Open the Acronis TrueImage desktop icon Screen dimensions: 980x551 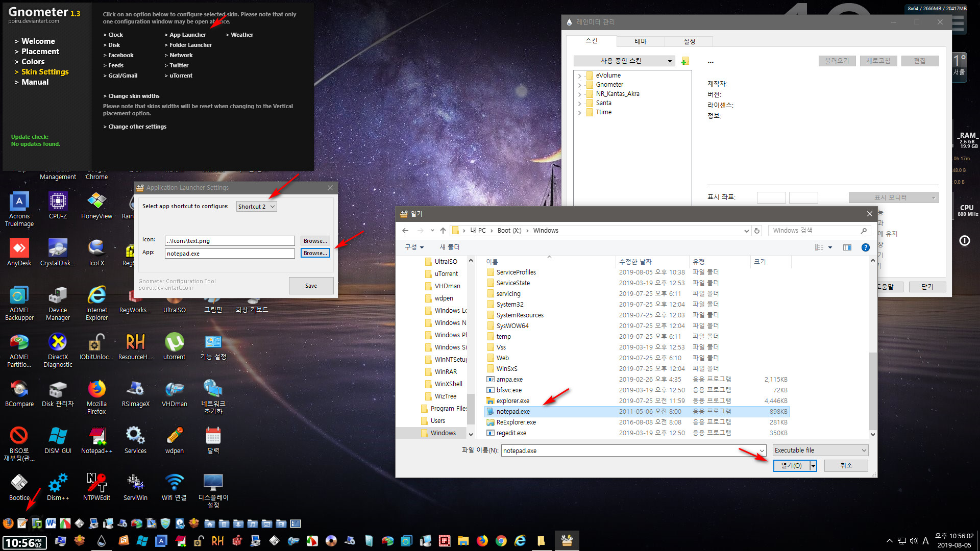coord(19,209)
